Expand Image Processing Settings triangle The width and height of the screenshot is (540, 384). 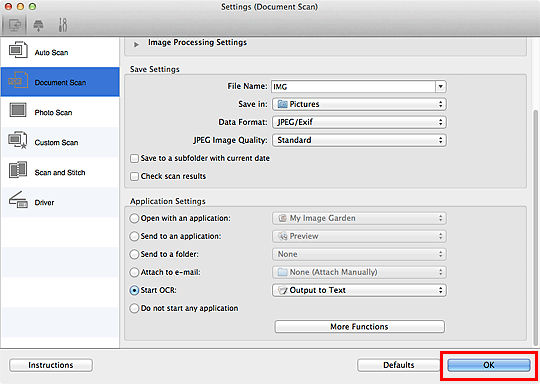pyautogui.click(x=136, y=44)
